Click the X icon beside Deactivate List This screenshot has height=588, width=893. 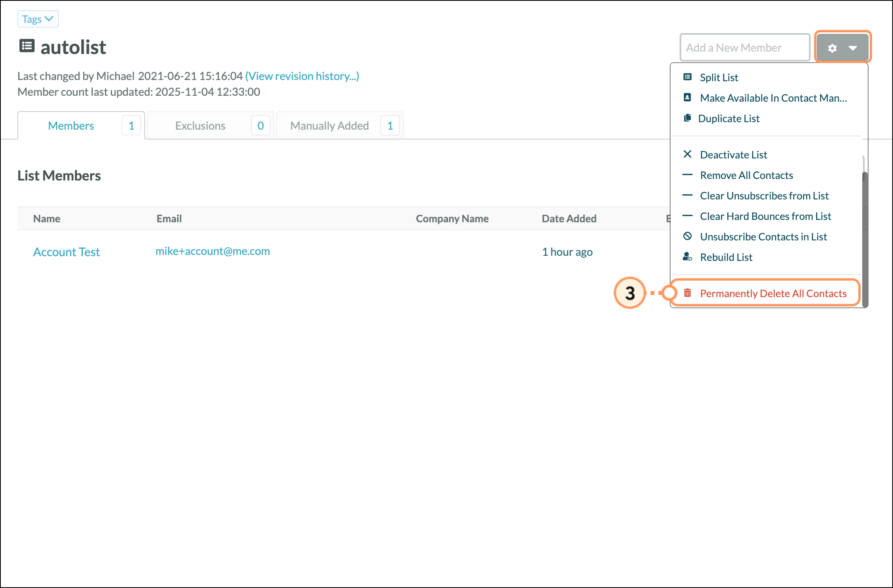[x=687, y=154]
